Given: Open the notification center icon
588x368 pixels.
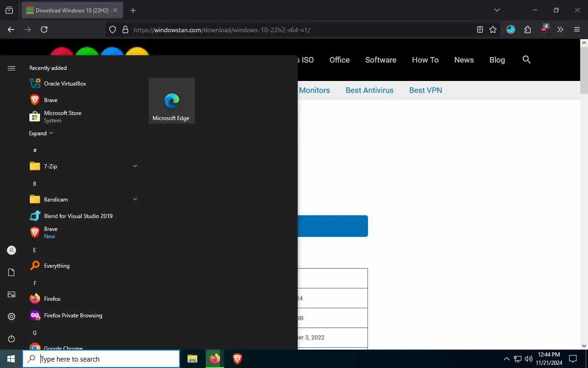Looking at the screenshot, I should tap(573, 359).
